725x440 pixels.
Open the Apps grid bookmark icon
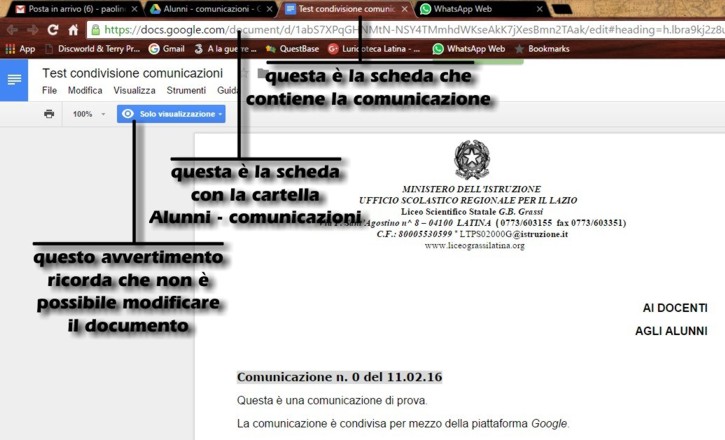(x=10, y=49)
